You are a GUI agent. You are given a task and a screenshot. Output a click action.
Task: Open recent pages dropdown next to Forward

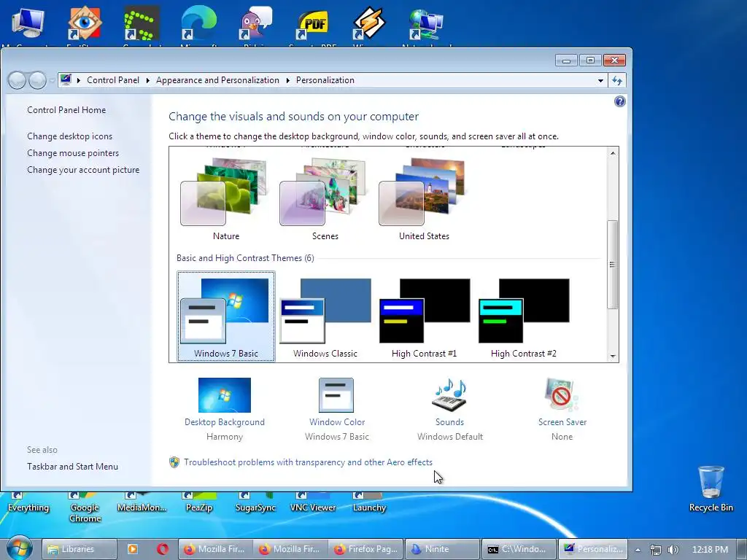[52, 80]
